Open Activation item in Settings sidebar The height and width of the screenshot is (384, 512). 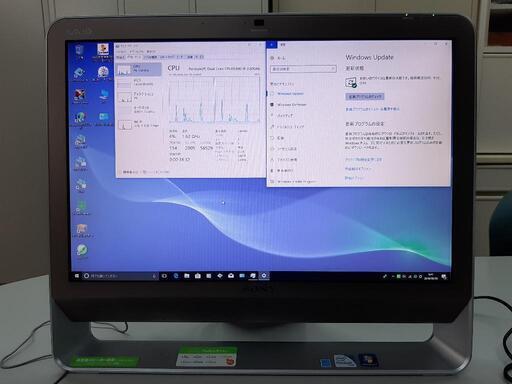coord(283,149)
